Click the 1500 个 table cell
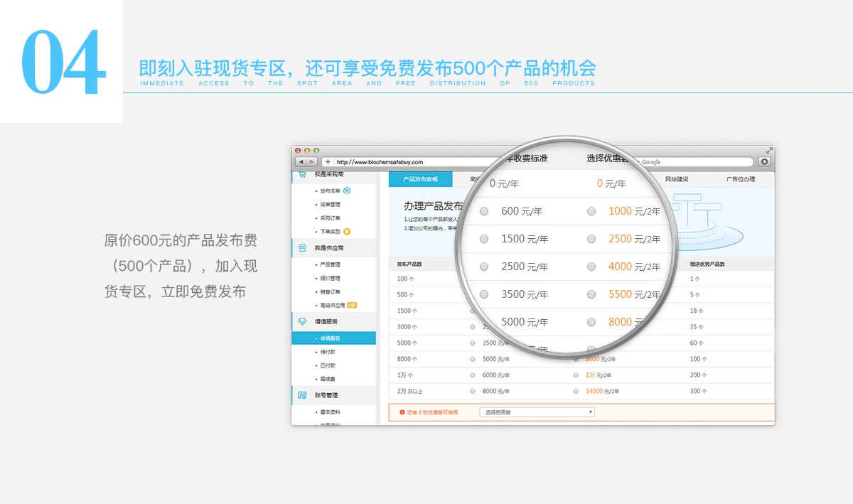Screen dimensions: 853x504 (x=408, y=311)
